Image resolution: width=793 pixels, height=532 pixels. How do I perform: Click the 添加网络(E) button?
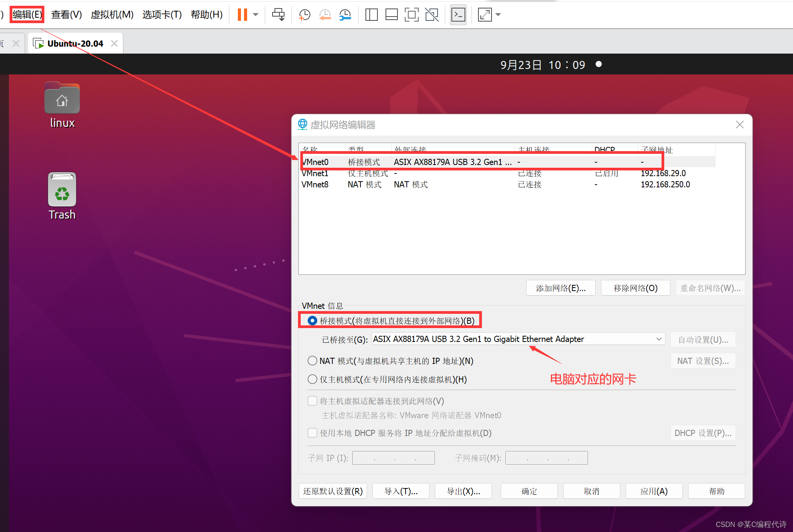click(x=561, y=288)
